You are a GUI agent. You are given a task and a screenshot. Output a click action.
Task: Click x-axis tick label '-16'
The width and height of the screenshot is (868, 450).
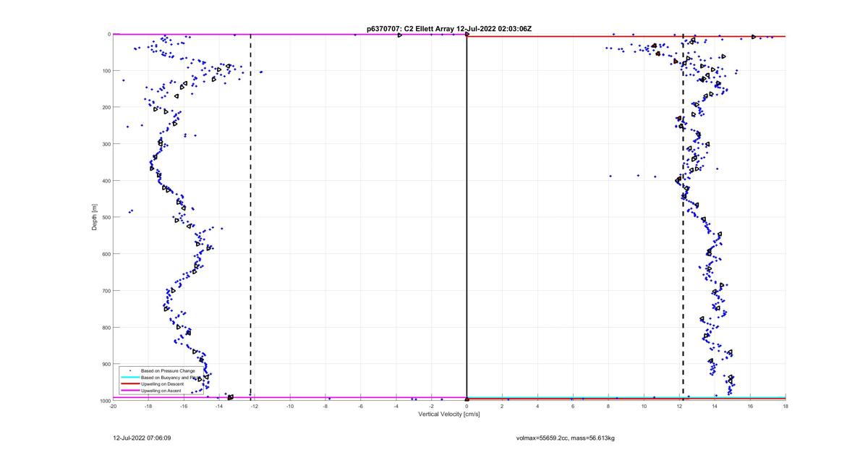click(x=184, y=406)
